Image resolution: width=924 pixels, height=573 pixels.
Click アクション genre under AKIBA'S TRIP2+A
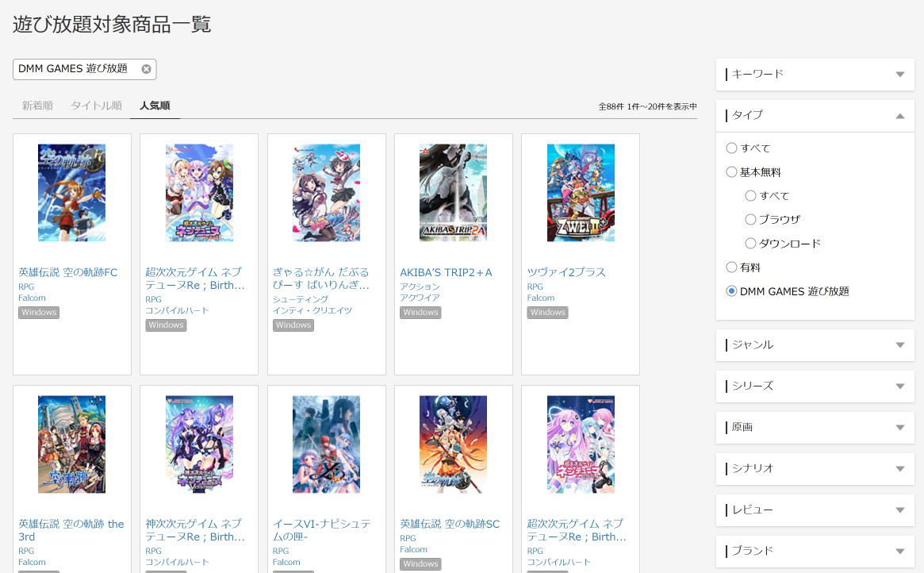pos(420,286)
